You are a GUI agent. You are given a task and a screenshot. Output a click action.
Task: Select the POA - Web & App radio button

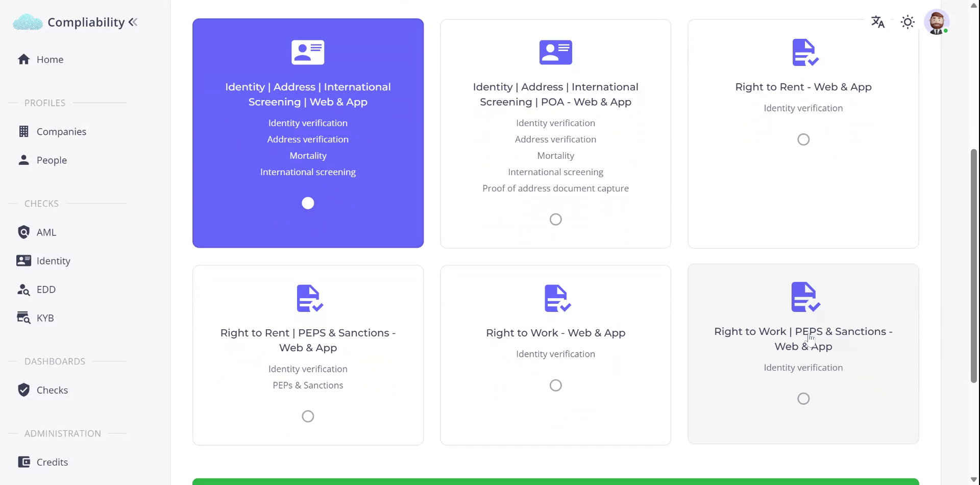click(555, 220)
